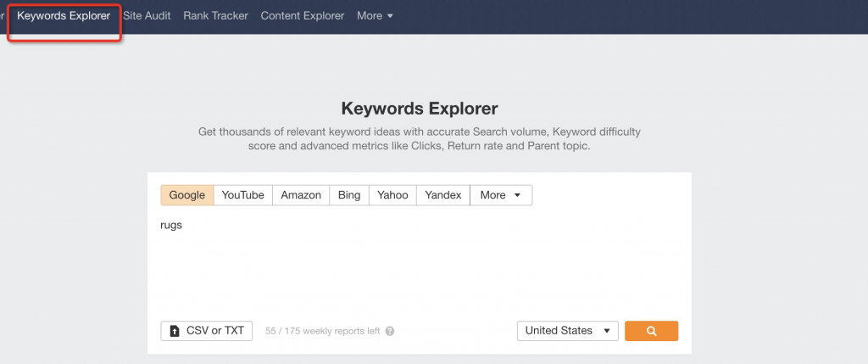Open Rank Tracker from navigation bar
The width and height of the screenshot is (868, 364).
[x=216, y=16]
